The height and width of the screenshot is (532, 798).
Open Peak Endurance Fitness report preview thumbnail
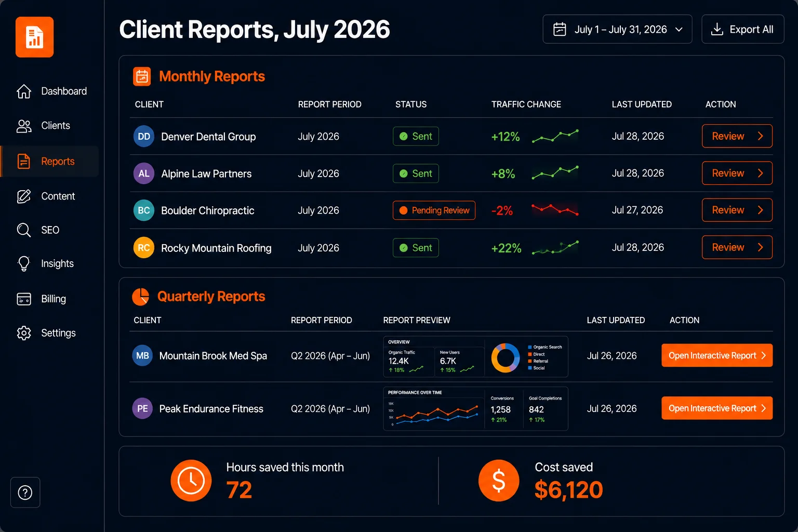(x=475, y=409)
